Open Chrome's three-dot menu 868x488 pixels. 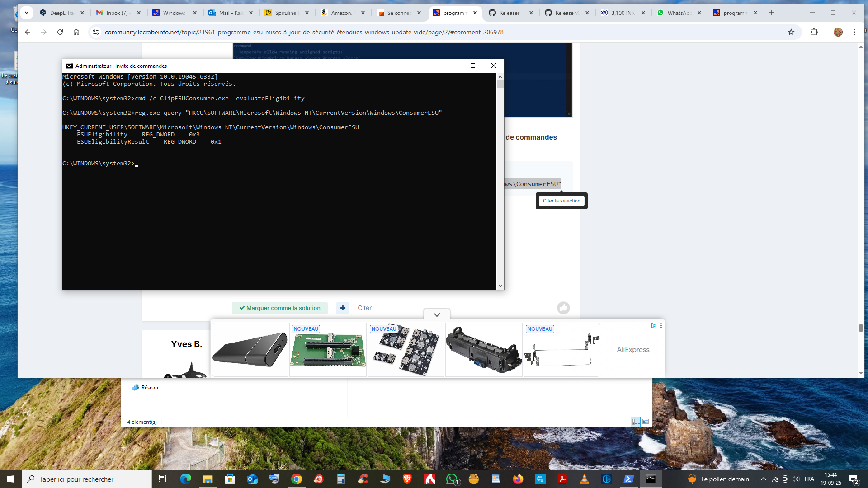(854, 32)
